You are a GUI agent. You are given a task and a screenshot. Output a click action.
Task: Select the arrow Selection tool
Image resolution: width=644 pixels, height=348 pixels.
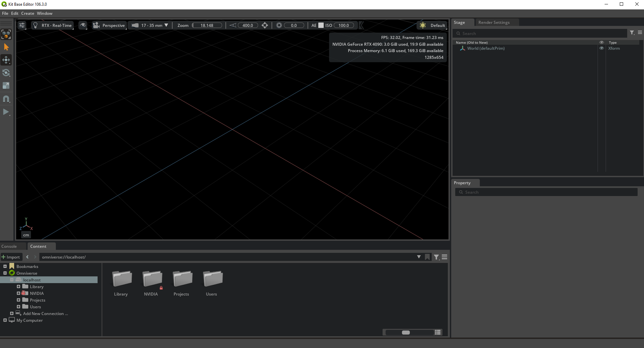pos(6,47)
